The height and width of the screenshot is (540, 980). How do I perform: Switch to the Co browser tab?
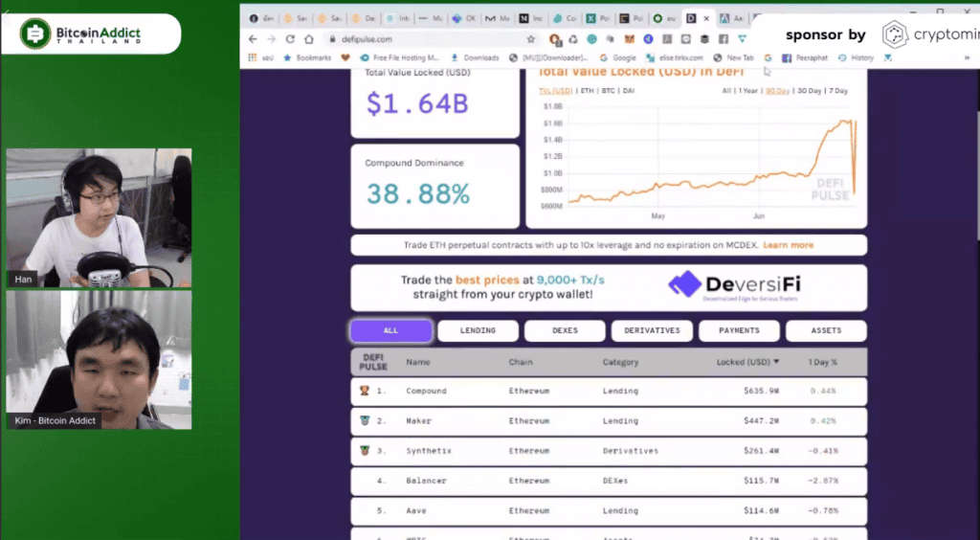567,19
